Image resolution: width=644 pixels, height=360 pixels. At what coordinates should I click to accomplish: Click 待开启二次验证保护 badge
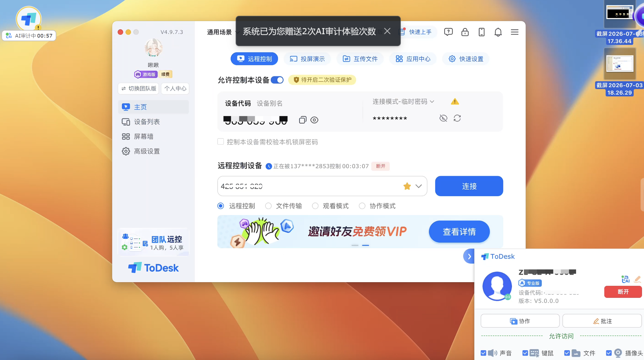pyautogui.click(x=322, y=80)
